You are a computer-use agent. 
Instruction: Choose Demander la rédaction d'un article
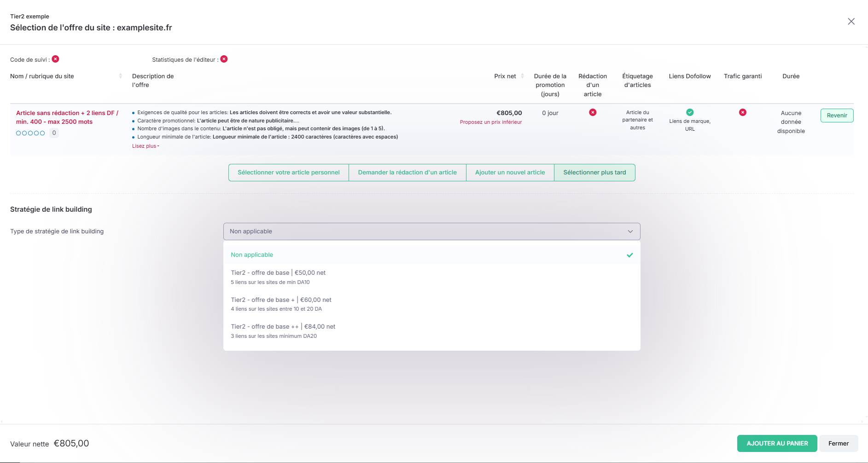click(408, 173)
